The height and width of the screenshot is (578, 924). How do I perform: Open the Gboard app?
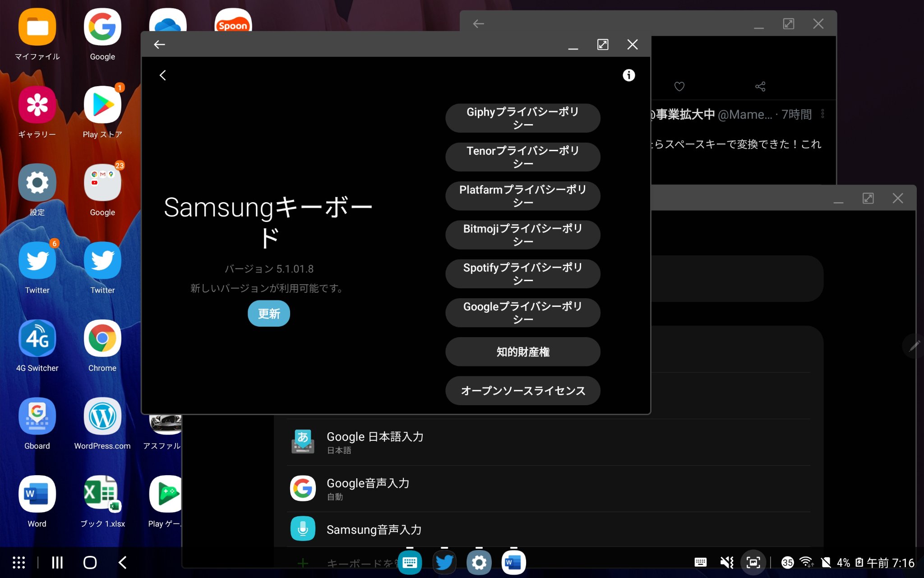pyautogui.click(x=37, y=416)
